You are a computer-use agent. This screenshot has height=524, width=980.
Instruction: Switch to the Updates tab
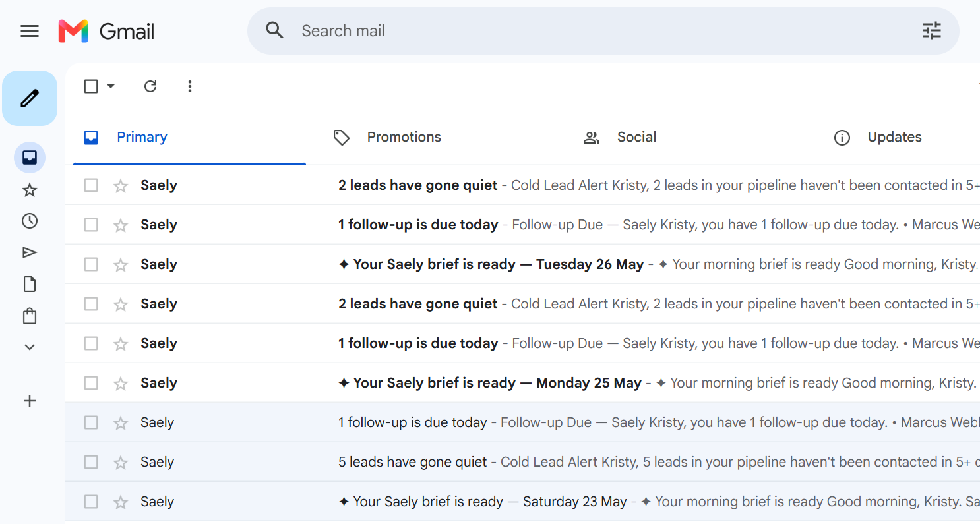pos(900,137)
